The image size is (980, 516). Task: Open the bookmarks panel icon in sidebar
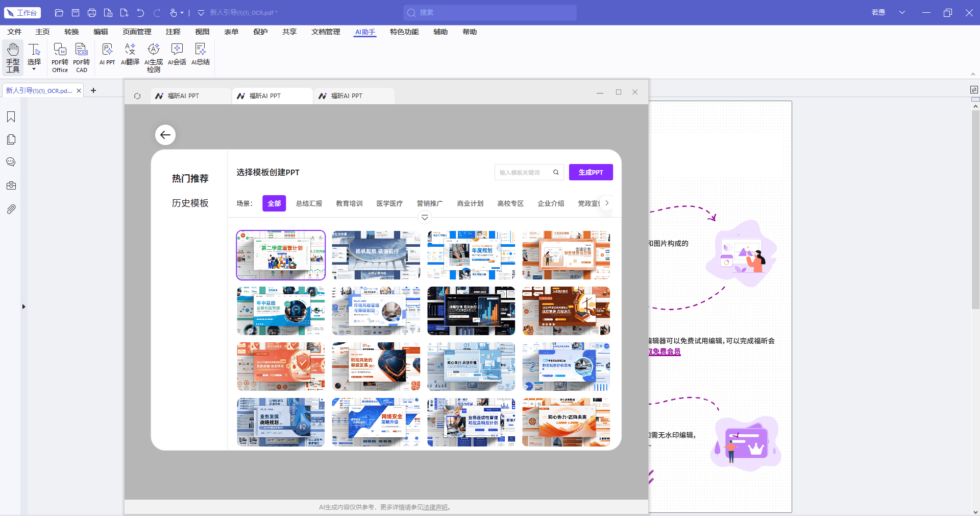point(11,117)
